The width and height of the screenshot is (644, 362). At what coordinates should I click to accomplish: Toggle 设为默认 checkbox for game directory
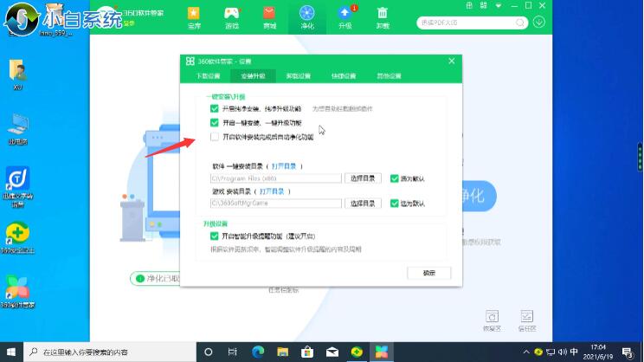click(395, 204)
